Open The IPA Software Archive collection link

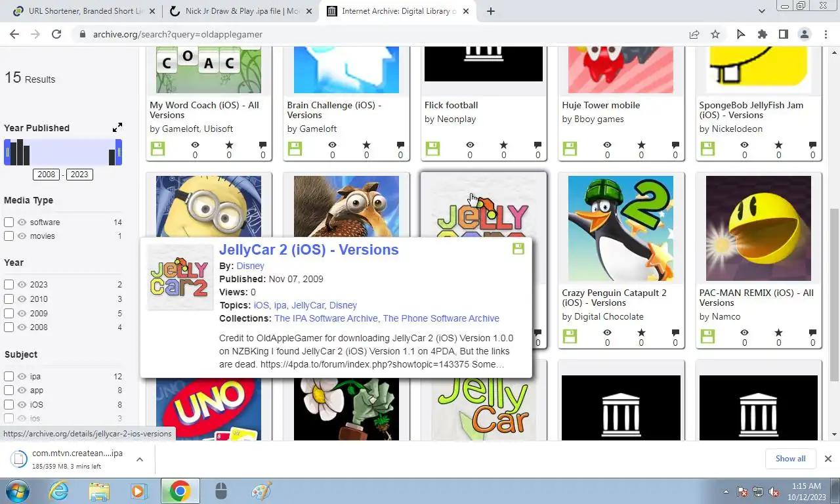point(325,318)
